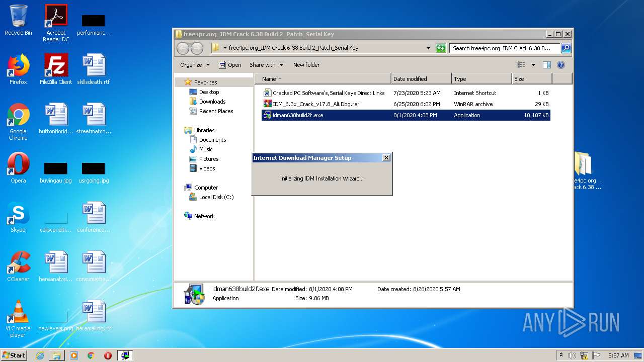Click Explorer Back navigation button
The height and width of the screenshot is (362, 644).
pos(183,48)
